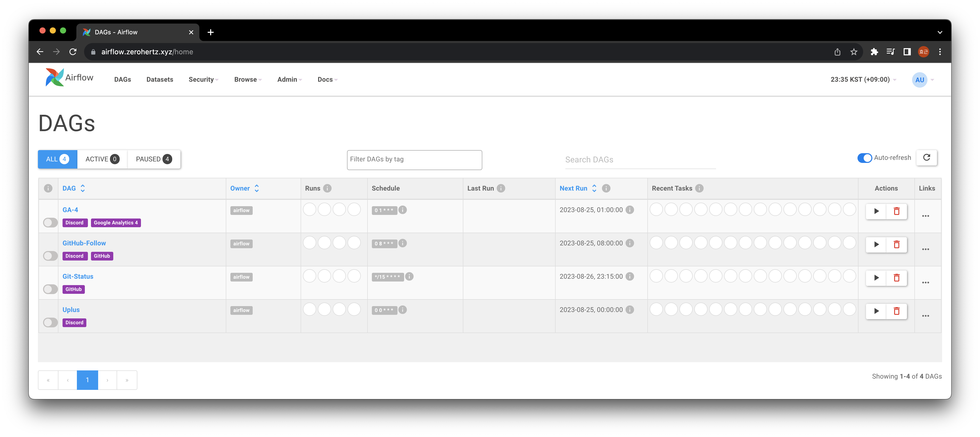Click info icon beside Git-Status schedule

pyautogui.click(x=409, y=276)
